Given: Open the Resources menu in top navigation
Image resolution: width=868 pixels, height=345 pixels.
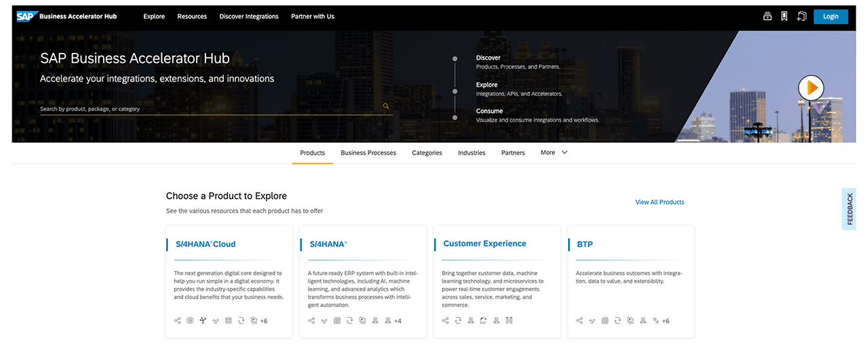Looking at the screenshot, I should 192,16.
